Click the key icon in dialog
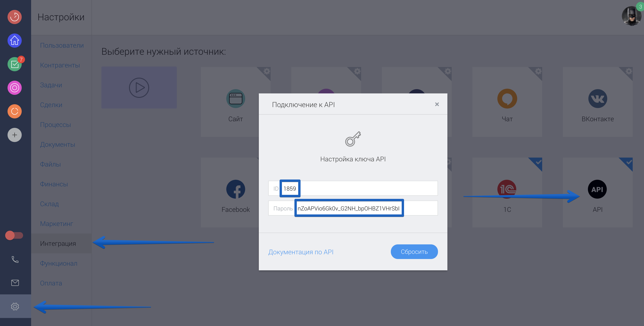 coord(353,139)
